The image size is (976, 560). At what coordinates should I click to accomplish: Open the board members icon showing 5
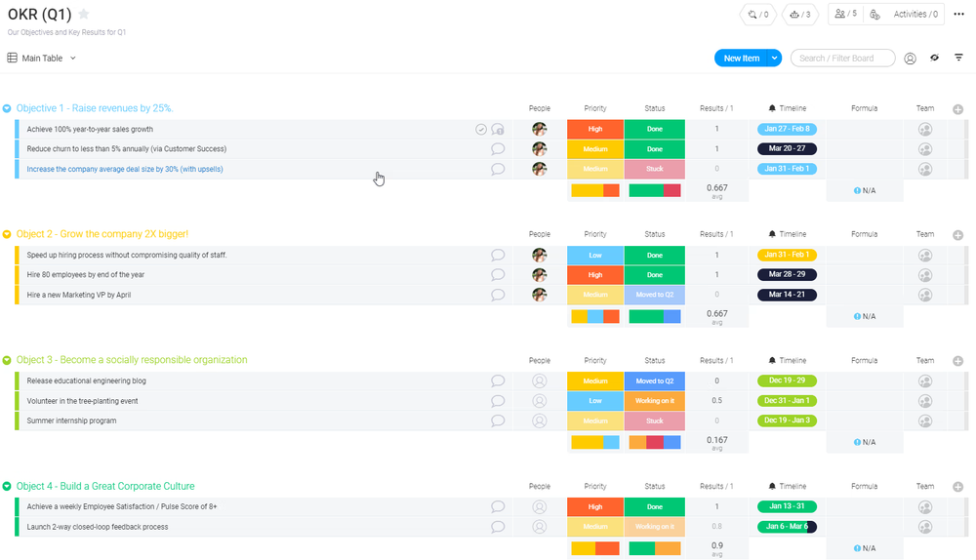[x=844, y=15]
